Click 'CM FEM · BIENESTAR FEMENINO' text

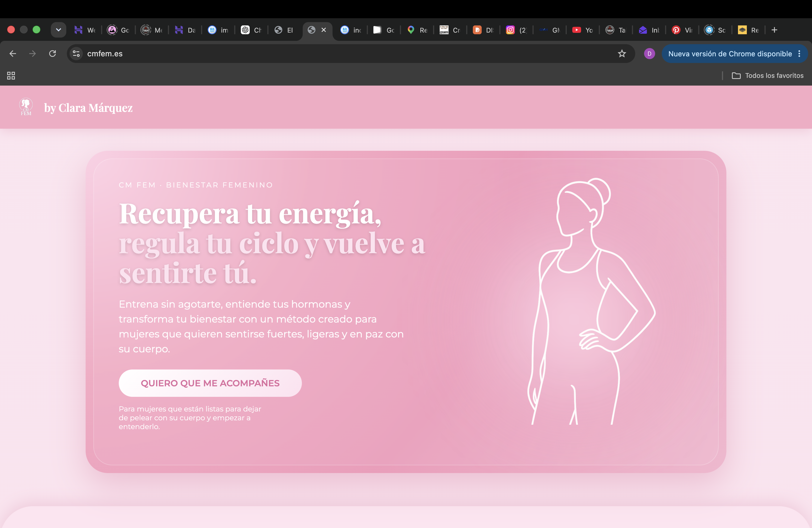point(196,185)
